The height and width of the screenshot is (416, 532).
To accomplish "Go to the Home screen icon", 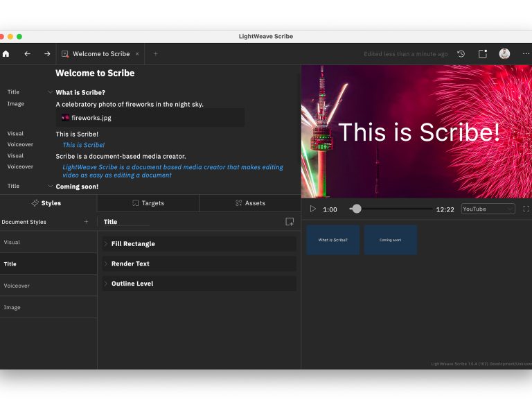I will pyautogui.click(x=6, y=54).
